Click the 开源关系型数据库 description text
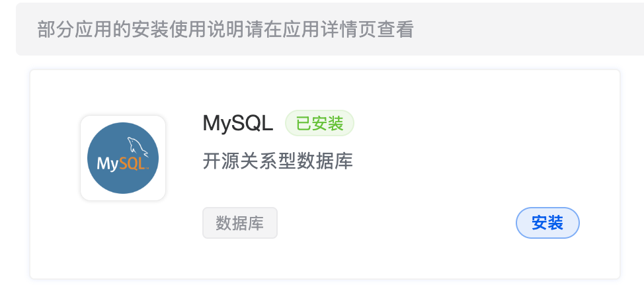 click(278, 161)
